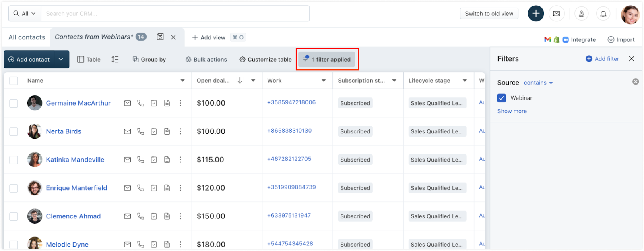
Task: Send email to Clemence Ahmad
Action: pos(128,216)
